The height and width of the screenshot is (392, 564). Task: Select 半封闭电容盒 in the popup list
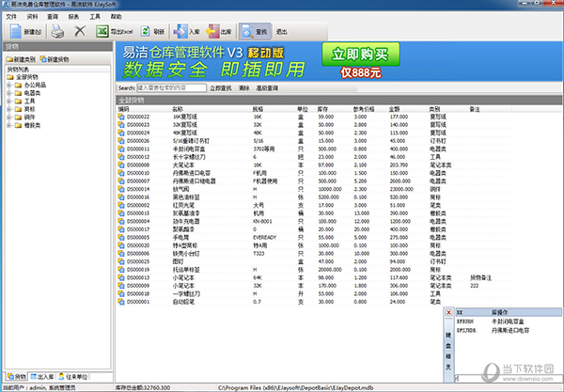[508, 321]
